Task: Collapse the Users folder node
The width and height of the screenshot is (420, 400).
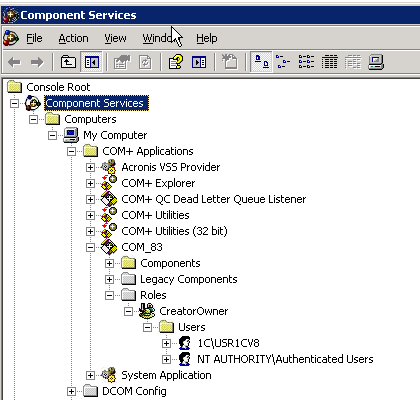Action: (x=147, y=327)
